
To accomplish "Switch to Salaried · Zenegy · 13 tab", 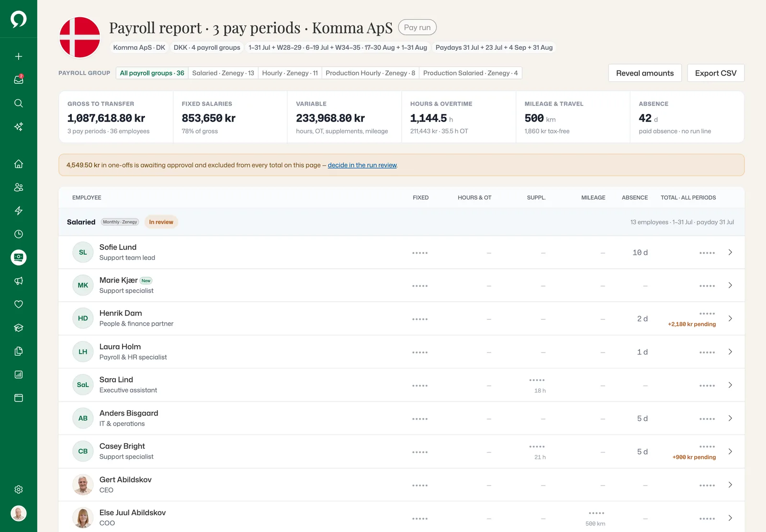I will (x=223, y=73).
